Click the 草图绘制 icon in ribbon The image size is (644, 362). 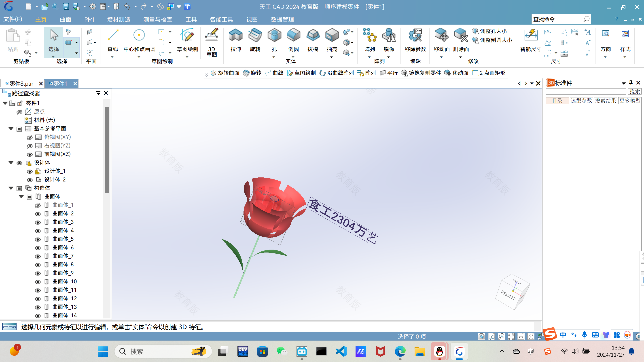187,35
